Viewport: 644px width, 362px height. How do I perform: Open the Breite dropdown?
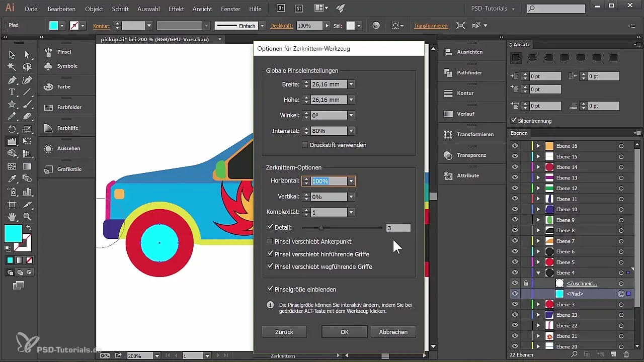[x=351, y=84]
